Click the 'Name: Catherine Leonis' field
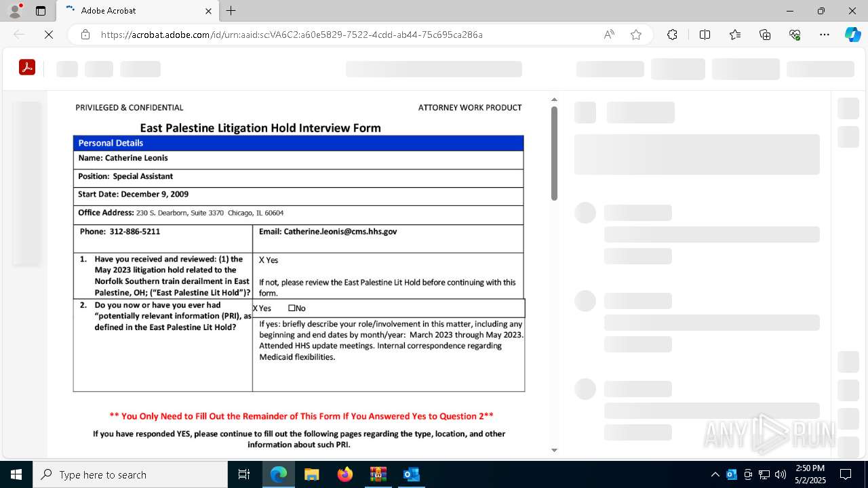The image size is (868, 488). pyautogui.click(x=298, y=159)
